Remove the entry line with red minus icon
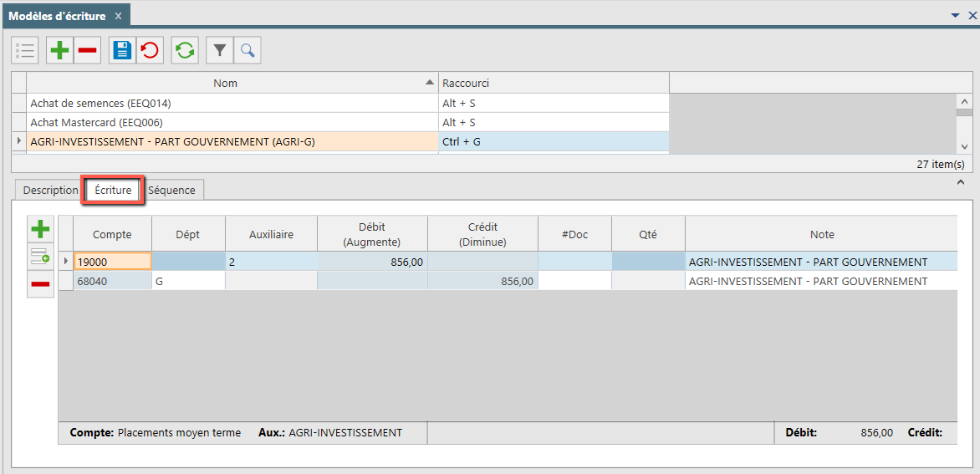980x474 pixels. pyautogui.click(x=41, y=283)
